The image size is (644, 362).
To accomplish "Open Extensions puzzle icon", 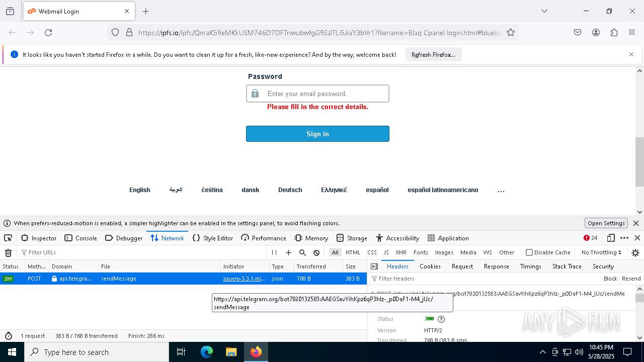I will 614,33.
